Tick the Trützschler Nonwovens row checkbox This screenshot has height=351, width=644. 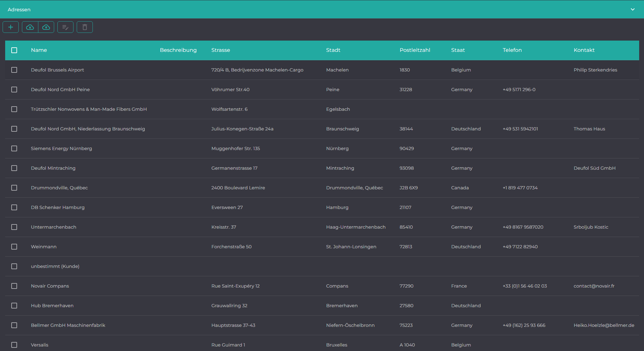(14, 109)
